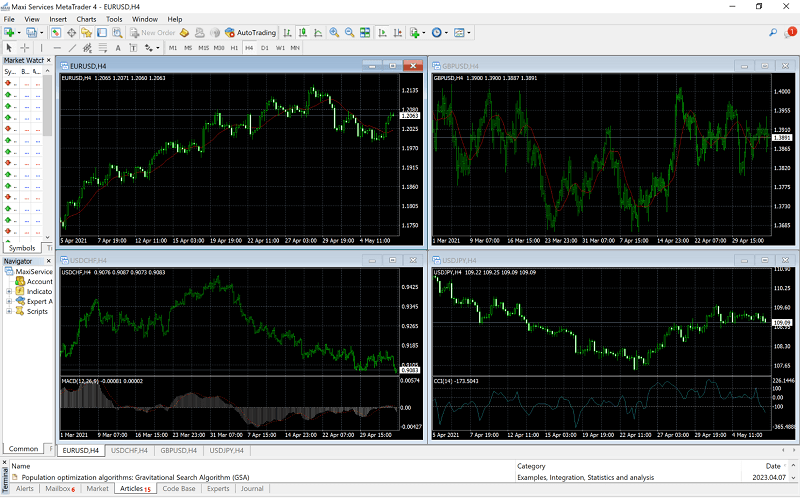Switch timeframe to H1
This screenshot has width=800, height=498.
click(234, 48)
